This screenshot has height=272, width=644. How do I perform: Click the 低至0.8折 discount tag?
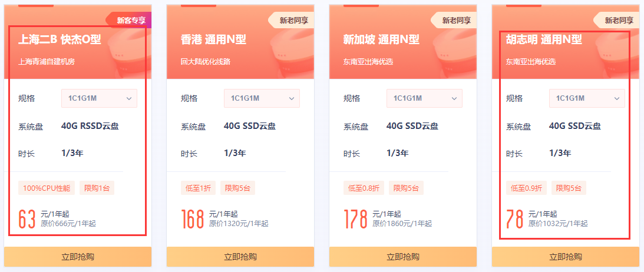(x=364, y=188)
